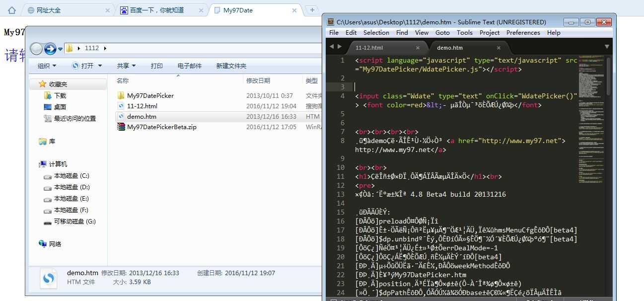Screen dimensions: 644x301
Task: Select 库 in navigation pane
Action: [47, 142]
